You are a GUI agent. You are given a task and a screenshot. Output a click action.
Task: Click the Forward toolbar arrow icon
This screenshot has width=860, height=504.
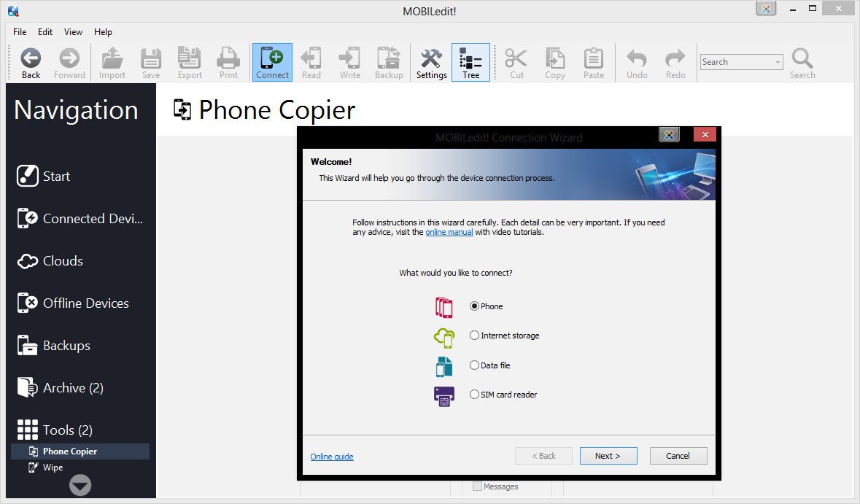click(x=69, y=58)
